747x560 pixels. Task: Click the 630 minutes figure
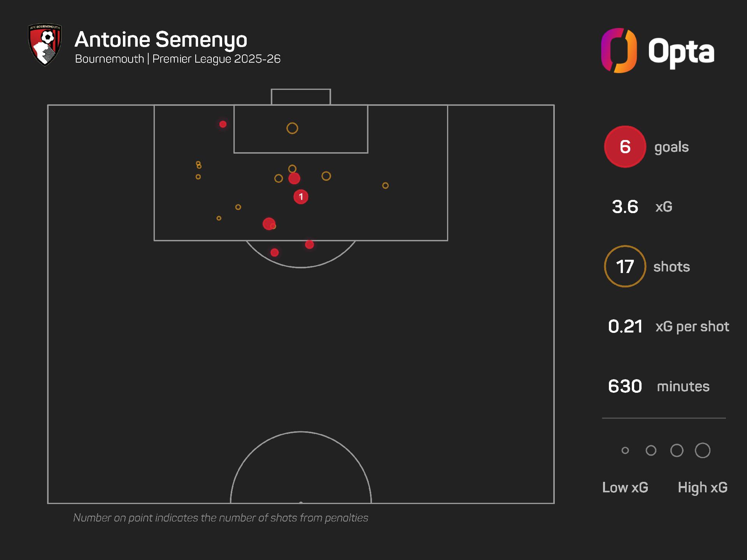[625, 386]
